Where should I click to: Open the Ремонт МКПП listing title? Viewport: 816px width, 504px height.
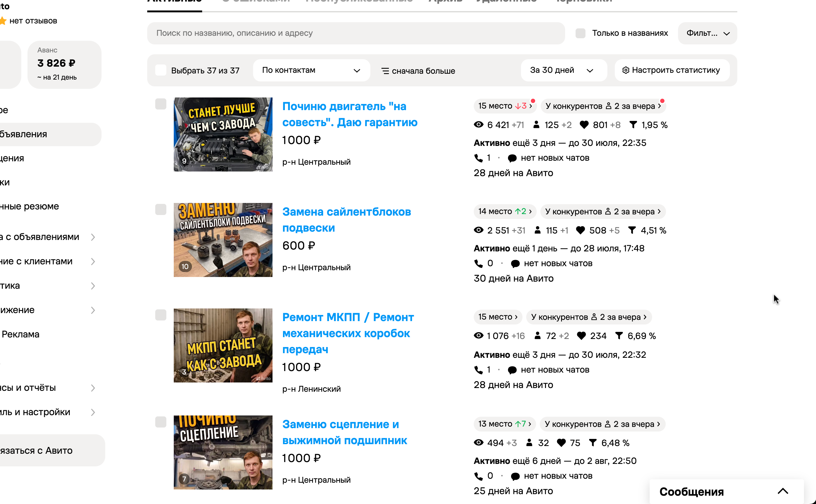click(348, 333)
